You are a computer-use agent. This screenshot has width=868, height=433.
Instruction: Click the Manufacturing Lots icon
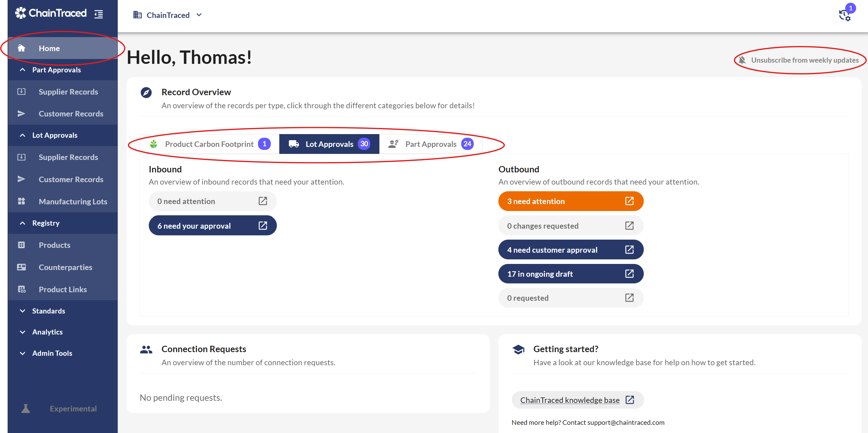[22, 201]
